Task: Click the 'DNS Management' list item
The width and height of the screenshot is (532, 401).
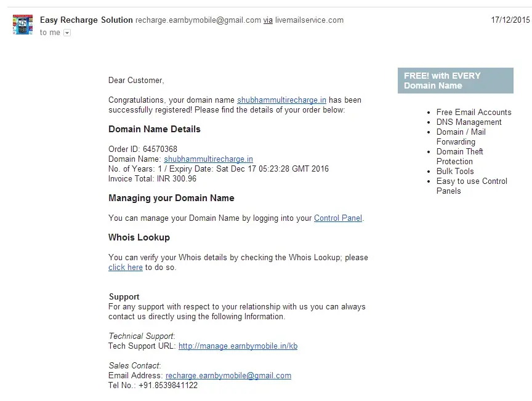Action: point(469,122)
